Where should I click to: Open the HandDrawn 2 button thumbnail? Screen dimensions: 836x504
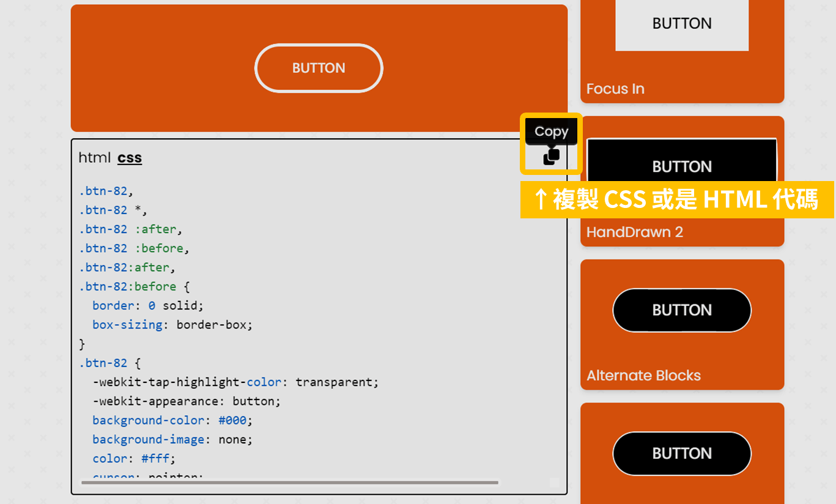[681, 161]
